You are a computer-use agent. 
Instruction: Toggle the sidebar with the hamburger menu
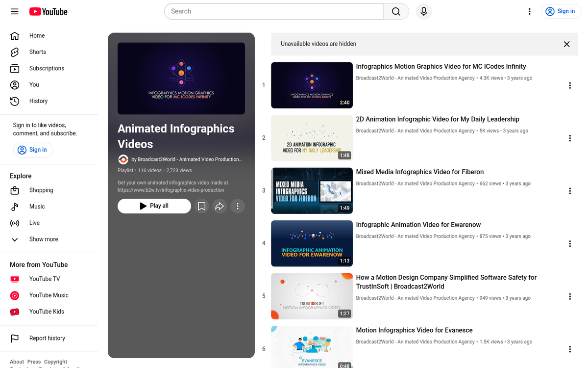(14, 11)
